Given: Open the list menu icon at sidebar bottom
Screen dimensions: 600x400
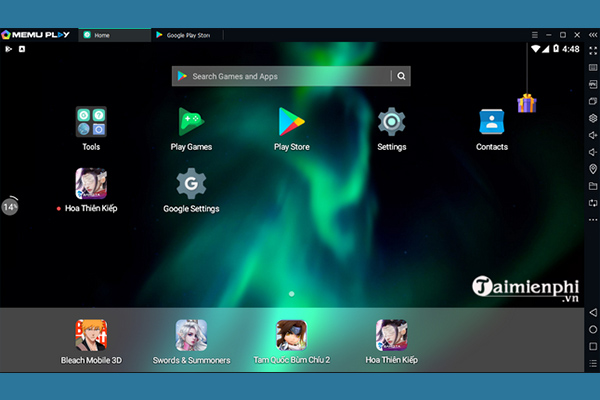Looking at the screenshot, I should (593, 363).
